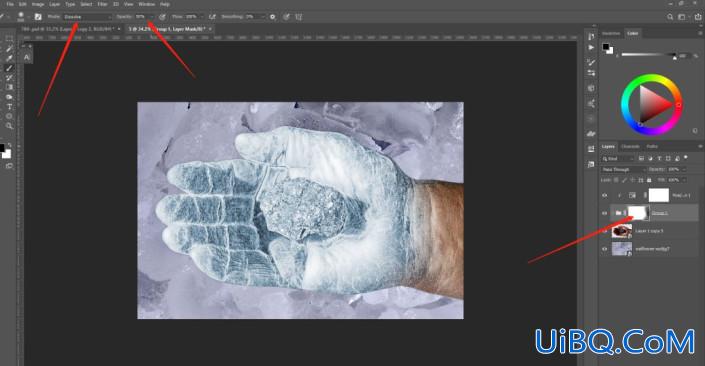Viewport: 705px width, 366px height.
Task: Click the foreground color swatch in the left toolbar
Action: 2,147
